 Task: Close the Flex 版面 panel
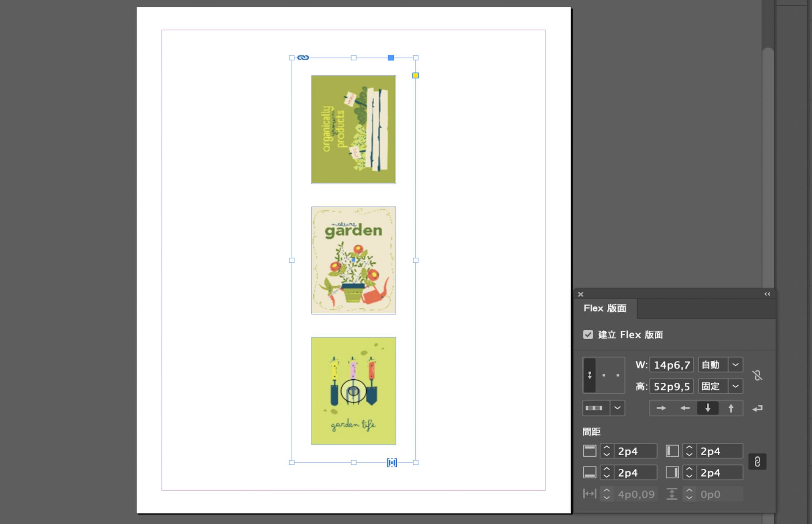tap(581, 294)
